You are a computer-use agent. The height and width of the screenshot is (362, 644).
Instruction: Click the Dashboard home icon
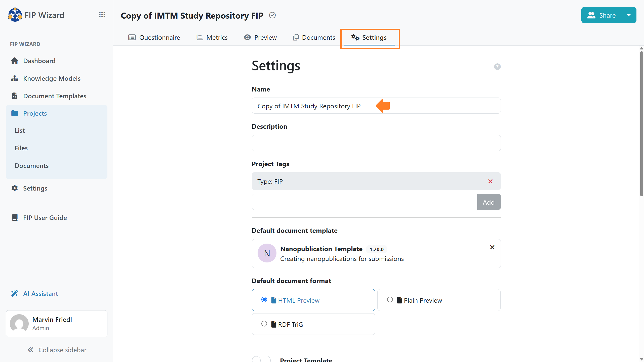(15, 61)
